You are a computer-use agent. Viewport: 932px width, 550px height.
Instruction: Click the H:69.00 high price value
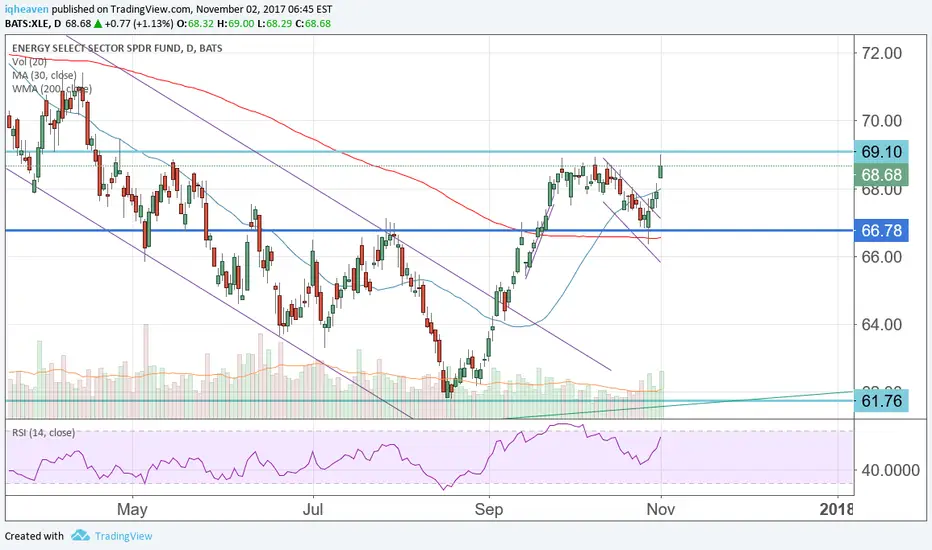(x=236, y=24)
